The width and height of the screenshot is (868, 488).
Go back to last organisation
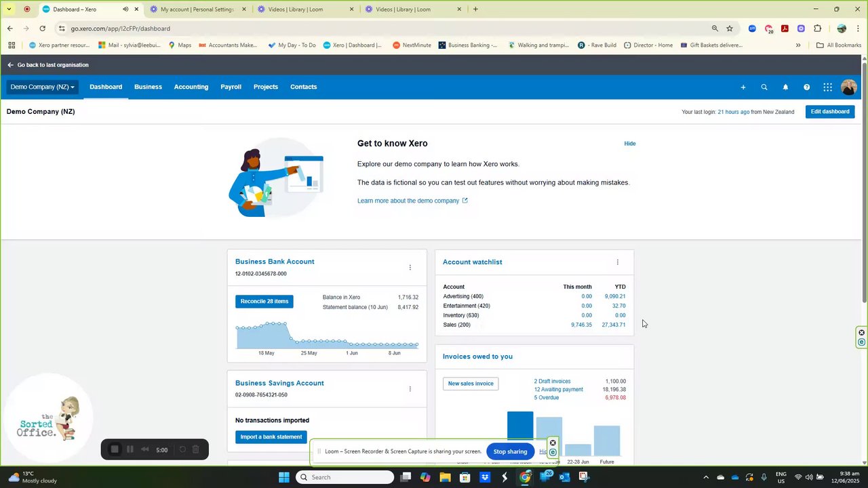pyautogui.click(x=47, y=65)
